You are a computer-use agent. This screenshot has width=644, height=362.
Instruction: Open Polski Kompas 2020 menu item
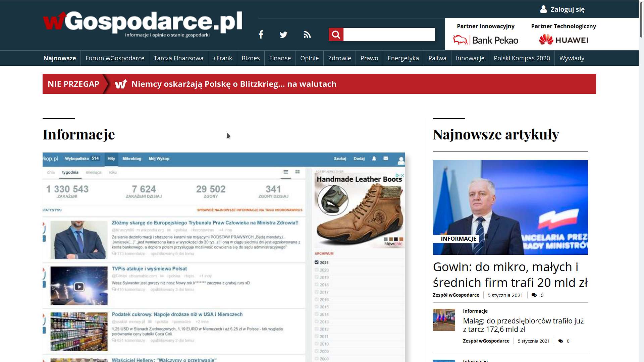tap(522, 58)
